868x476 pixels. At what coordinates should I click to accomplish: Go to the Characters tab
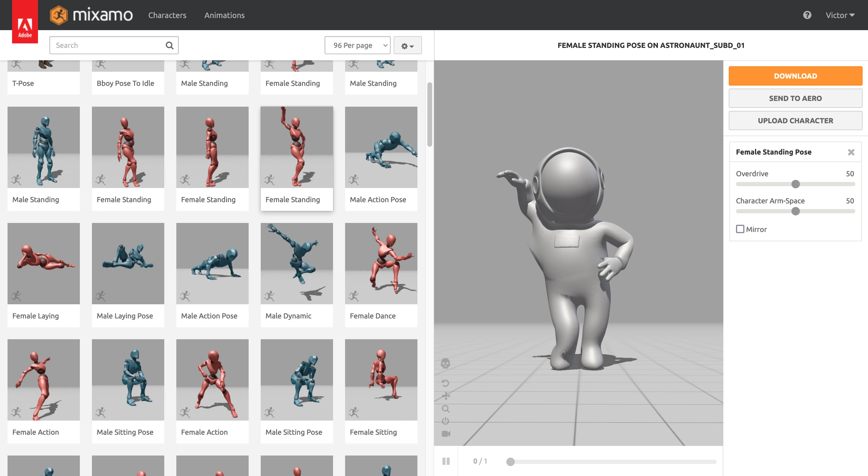[167, 15]
